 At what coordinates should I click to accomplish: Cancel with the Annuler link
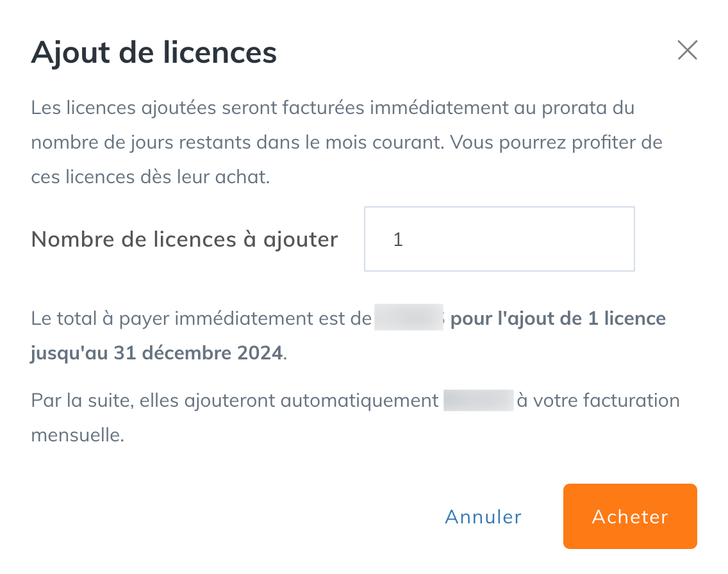[x=483, y=517]
